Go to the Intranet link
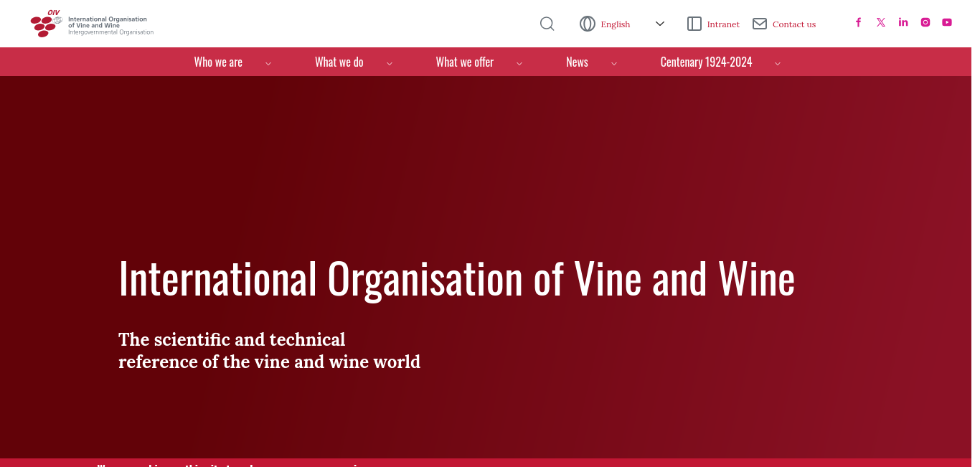The image size is (980, 467). tap(723, 24)
